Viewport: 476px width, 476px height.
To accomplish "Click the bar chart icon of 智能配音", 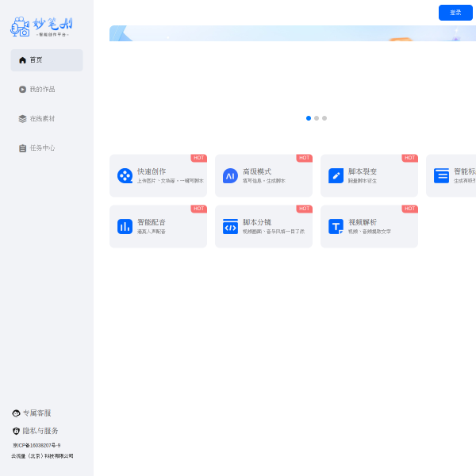I will (x=125, y=226).
